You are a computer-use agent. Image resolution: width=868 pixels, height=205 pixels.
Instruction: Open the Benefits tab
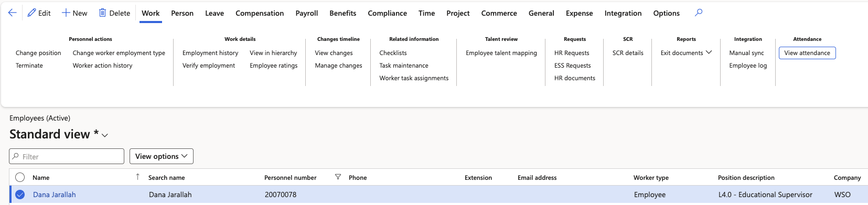[343, 13]
